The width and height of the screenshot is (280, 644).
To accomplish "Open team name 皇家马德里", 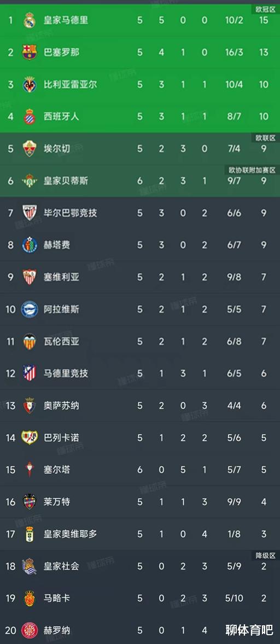I will pyautogui.click(x=66, y=20).
